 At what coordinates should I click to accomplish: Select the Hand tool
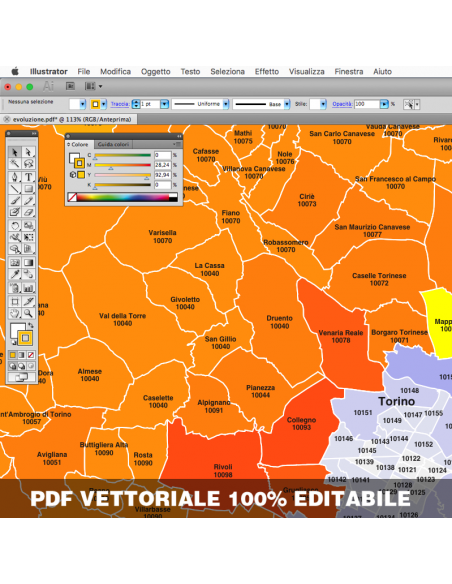[15, 313]
